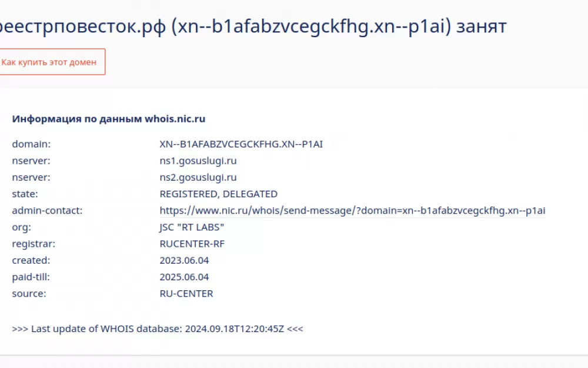Click the "реестрповесток.рф … занят" page heading
The height and width of the screenshot is (368, 588).
pos(252,26)
